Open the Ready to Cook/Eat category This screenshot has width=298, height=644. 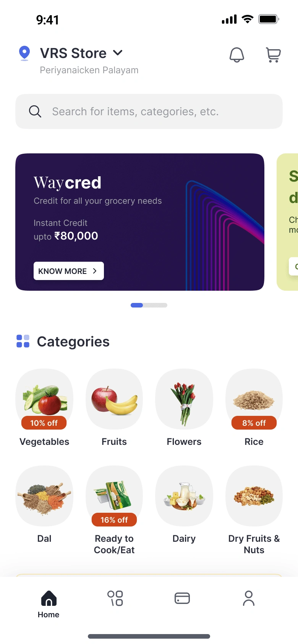pyautogui.click(x=114, y=496)
